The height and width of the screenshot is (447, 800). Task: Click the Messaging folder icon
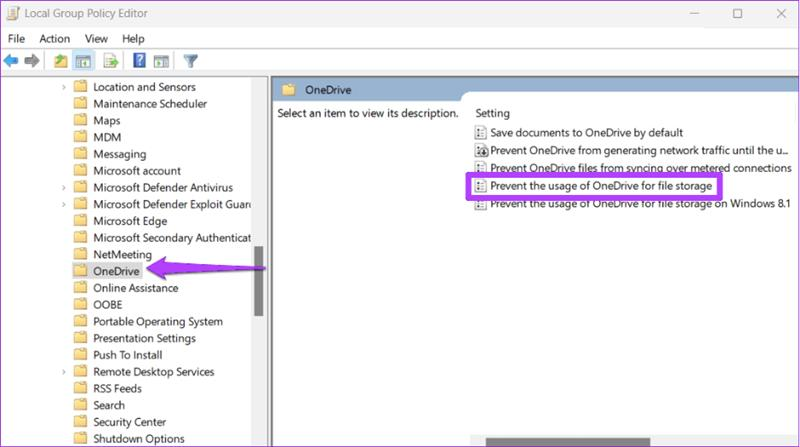pos(80,154)
